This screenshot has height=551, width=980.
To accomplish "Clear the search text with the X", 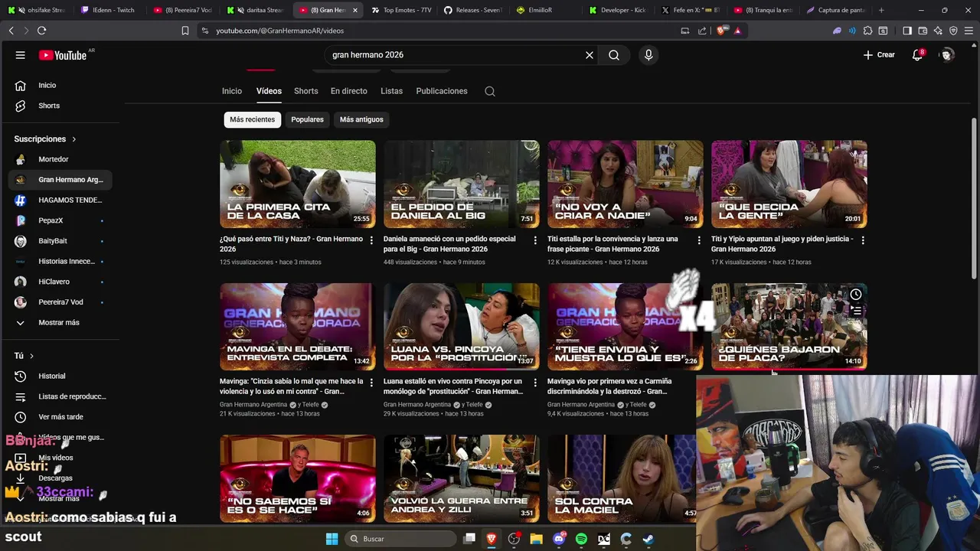I will [590, 55].
